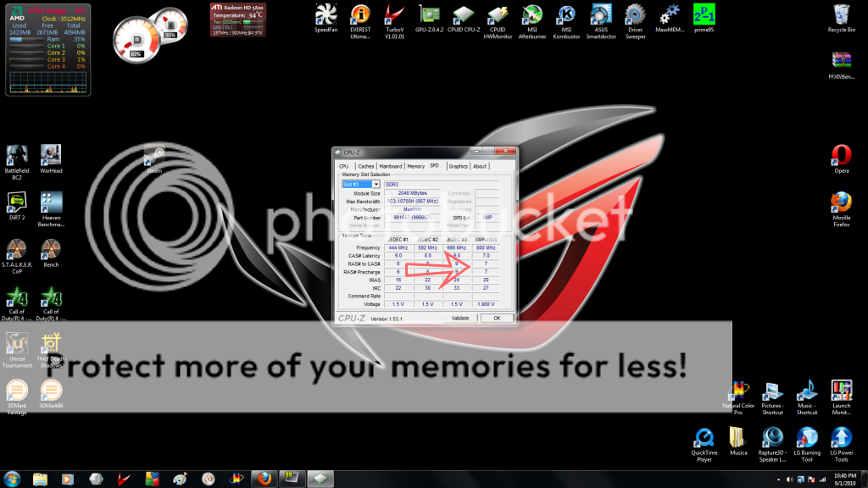Click the XMP-1600 frequency 800 MHz

(486, 248)
